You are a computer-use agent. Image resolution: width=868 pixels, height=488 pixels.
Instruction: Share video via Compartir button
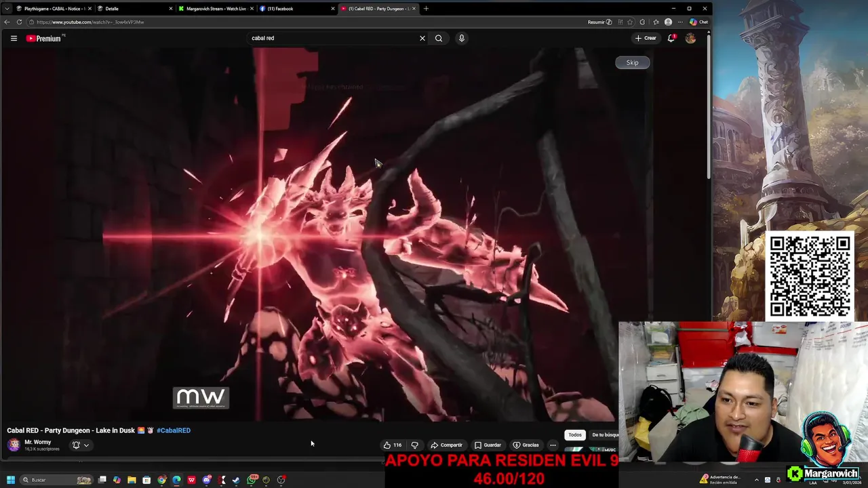click(446, 445)
